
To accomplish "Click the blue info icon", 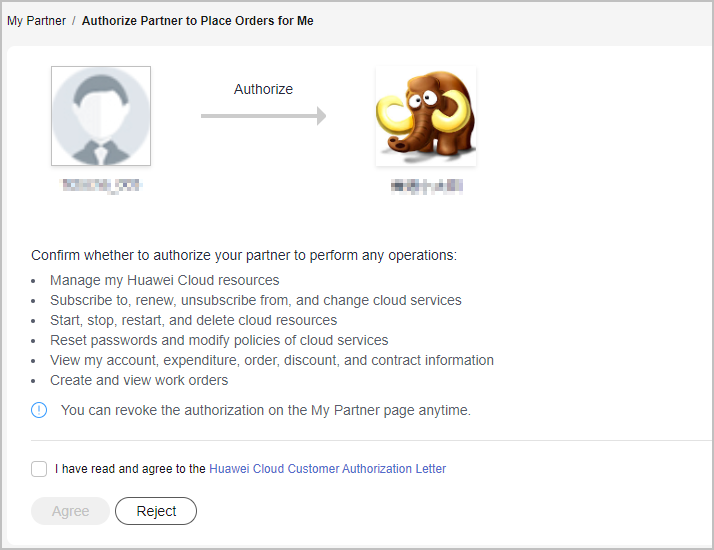I will point(39,410).
